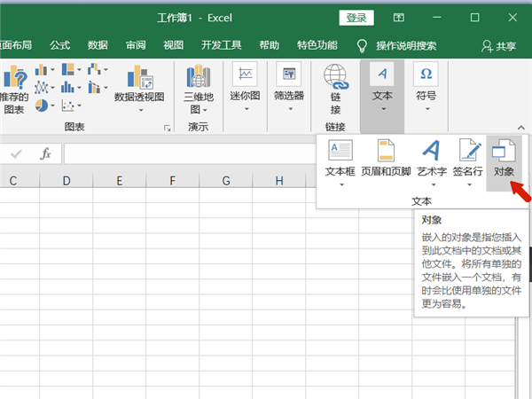The width and height of the screenshot is (532, 399).
Task: Click the 签名行 signature line icon
Action: coord(468,160)
